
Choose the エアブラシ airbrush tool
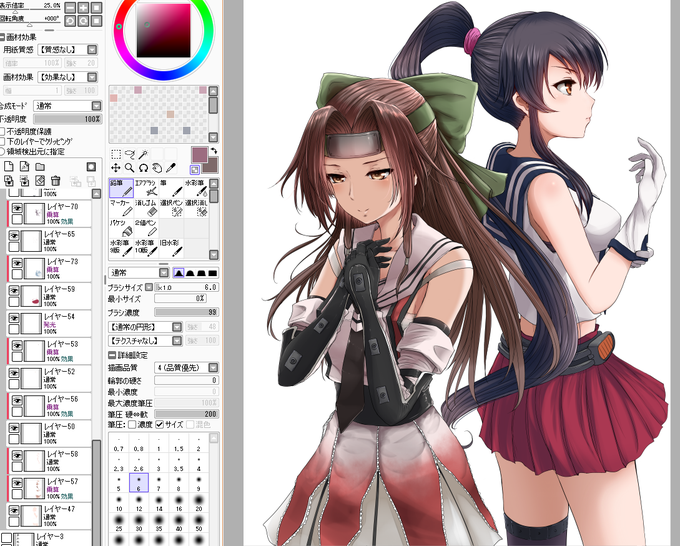(x=146, y=188)
